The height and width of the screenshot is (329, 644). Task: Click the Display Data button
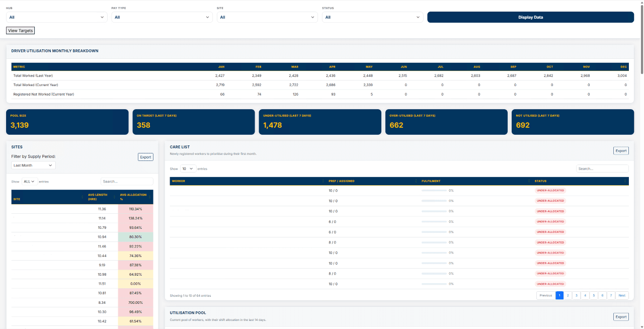530,17
